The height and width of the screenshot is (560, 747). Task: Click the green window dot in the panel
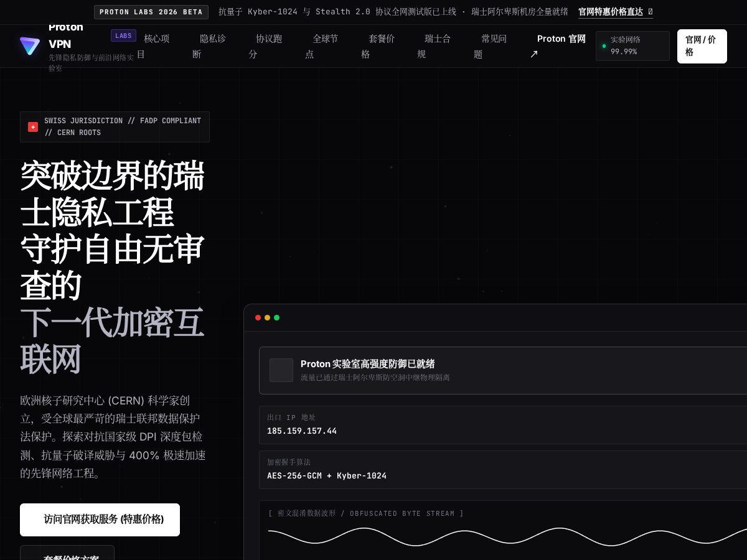tap(276, 317)
